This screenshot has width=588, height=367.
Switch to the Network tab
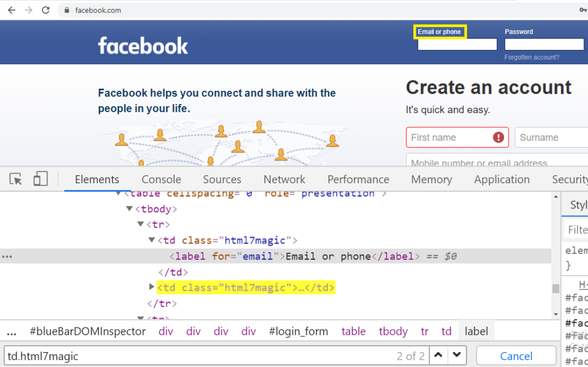coord(284,179)
